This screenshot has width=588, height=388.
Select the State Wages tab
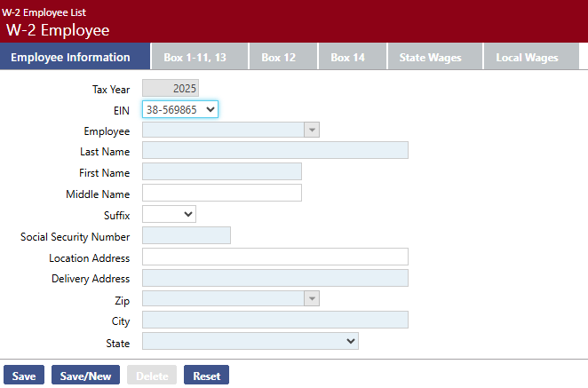click(x=430, y=58)
